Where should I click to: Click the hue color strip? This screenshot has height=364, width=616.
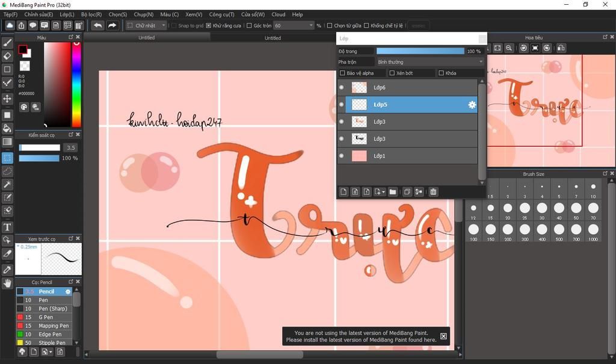[x=76, y=84]
